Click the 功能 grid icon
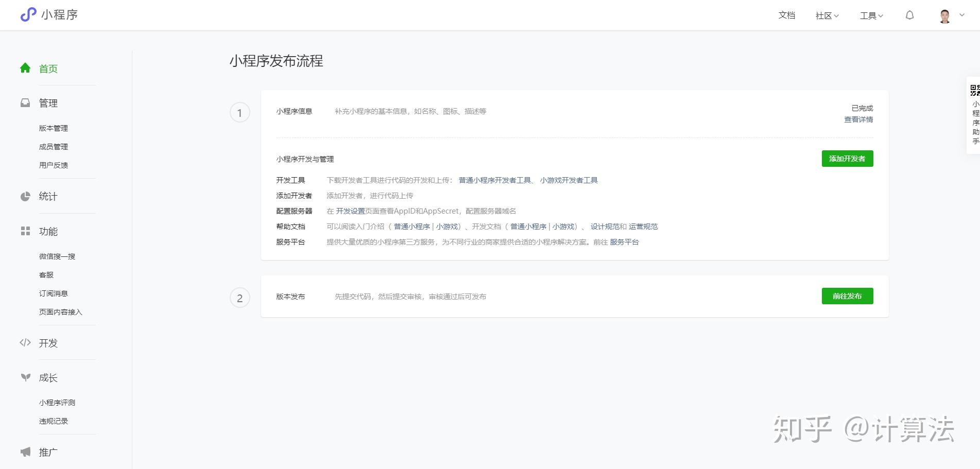This screenshot has height=469, width=980. pyautogui.click(x=25, y=231)
